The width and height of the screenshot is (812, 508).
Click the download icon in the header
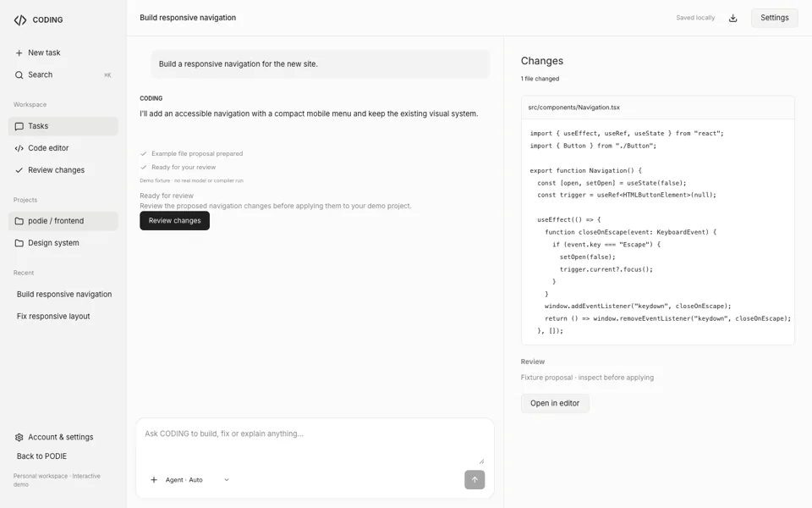(x=732, y=18)
